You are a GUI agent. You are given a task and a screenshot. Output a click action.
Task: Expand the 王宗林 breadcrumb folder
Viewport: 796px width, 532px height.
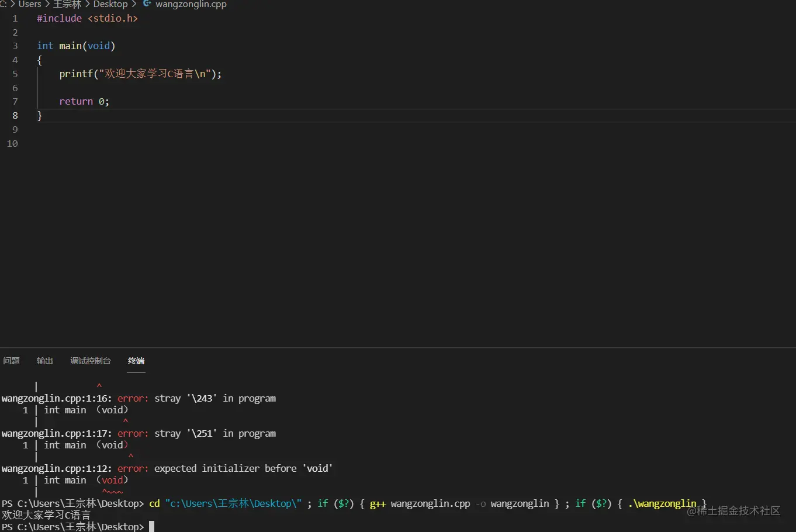67,4
